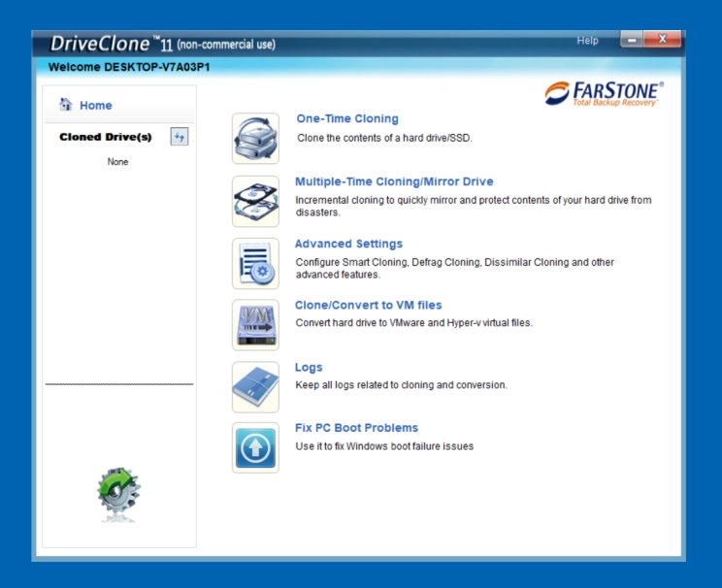The image size is (722, 588).
Task: Open the One-Time Cloning link
Action: point(347,118)
